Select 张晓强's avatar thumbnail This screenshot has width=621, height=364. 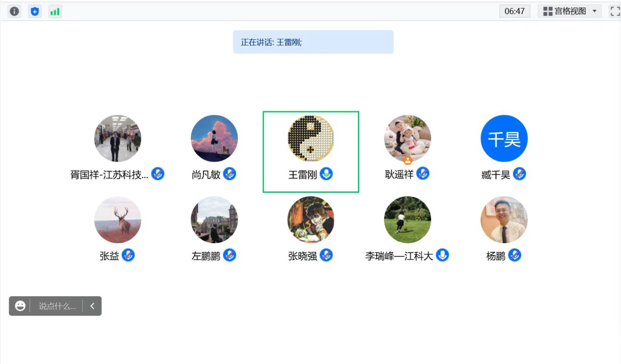[x=310, y=220]
